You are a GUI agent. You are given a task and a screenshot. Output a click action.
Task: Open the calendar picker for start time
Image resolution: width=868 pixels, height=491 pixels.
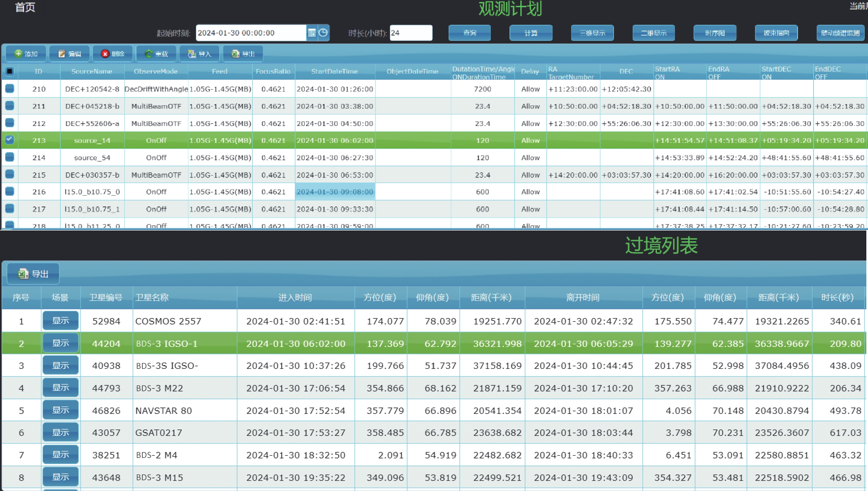coord(312,33)
